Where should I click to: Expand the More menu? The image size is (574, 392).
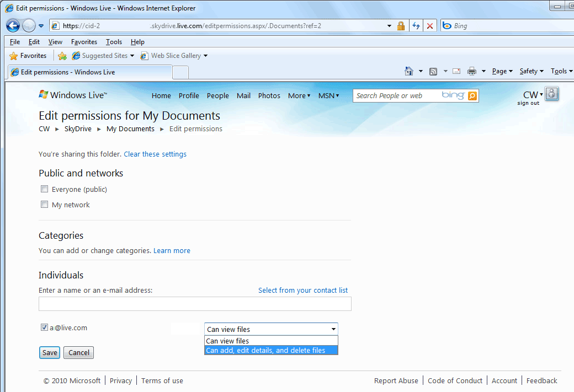pos(299,95)
